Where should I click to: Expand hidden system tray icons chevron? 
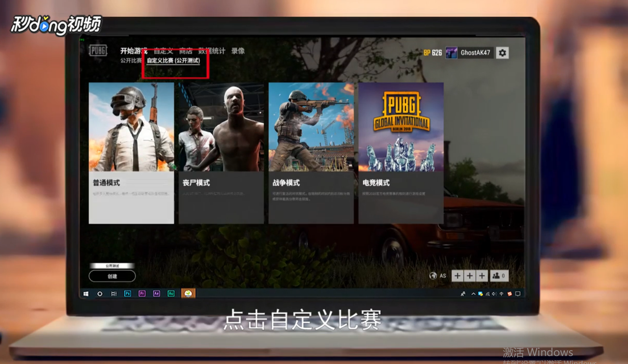pyautogui.click(x=473, y=294)
